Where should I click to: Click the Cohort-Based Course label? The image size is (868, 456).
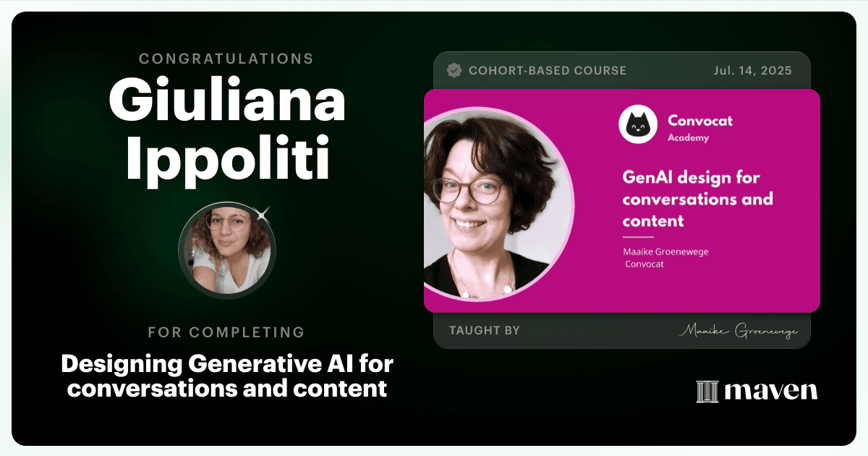pyautogui.click(x=548, y=71)
